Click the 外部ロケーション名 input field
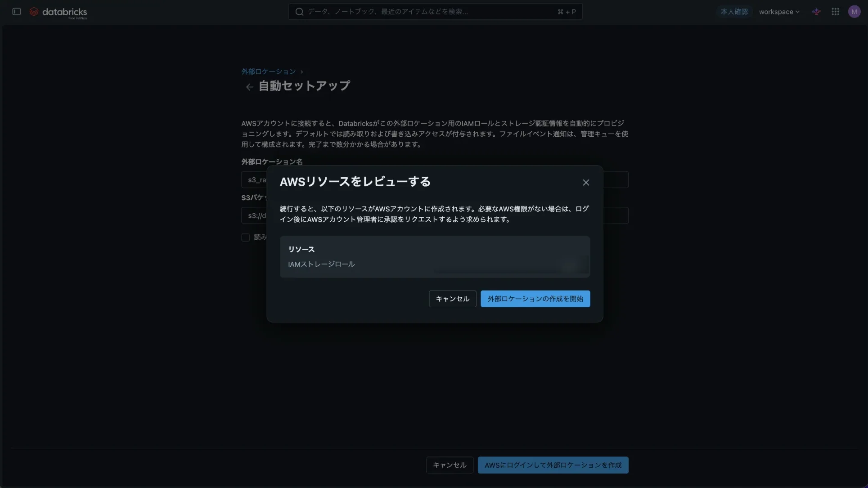Viewport: 868px width, 488px height. point(435,180)
